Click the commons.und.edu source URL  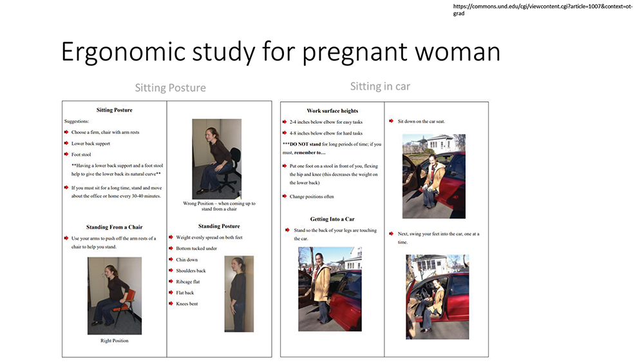click(x=543, y=10)
